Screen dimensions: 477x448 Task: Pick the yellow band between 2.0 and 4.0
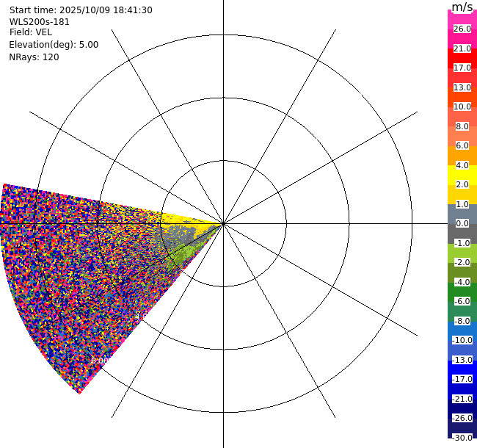(x=462, y=176)
